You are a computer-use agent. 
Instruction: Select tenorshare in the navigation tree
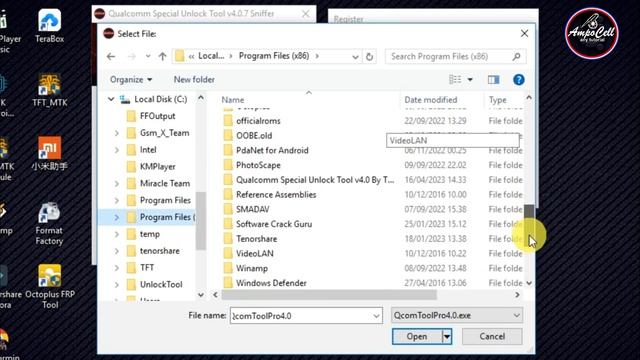(x=160, y=251)
